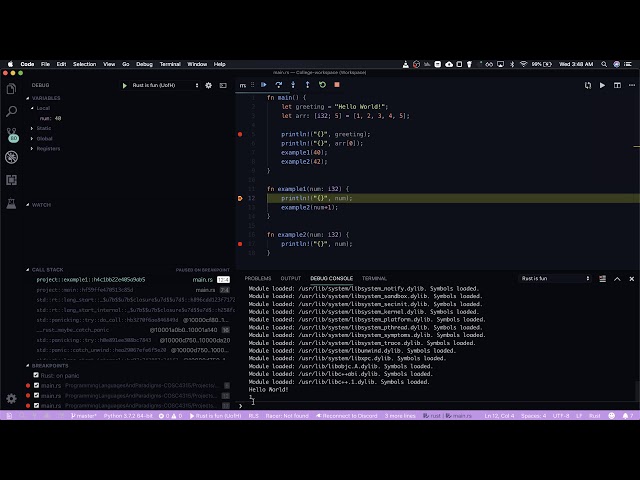
Task: Open the Source Control view
Action: (12, 134)
